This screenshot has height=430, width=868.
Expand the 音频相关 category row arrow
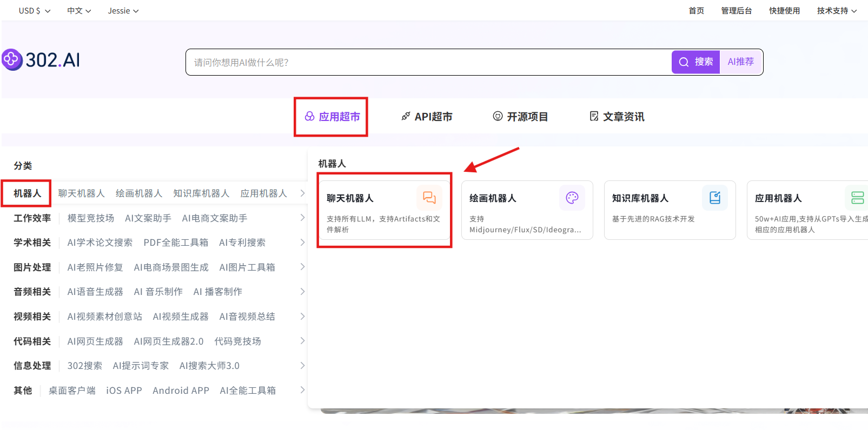point(302,292)
